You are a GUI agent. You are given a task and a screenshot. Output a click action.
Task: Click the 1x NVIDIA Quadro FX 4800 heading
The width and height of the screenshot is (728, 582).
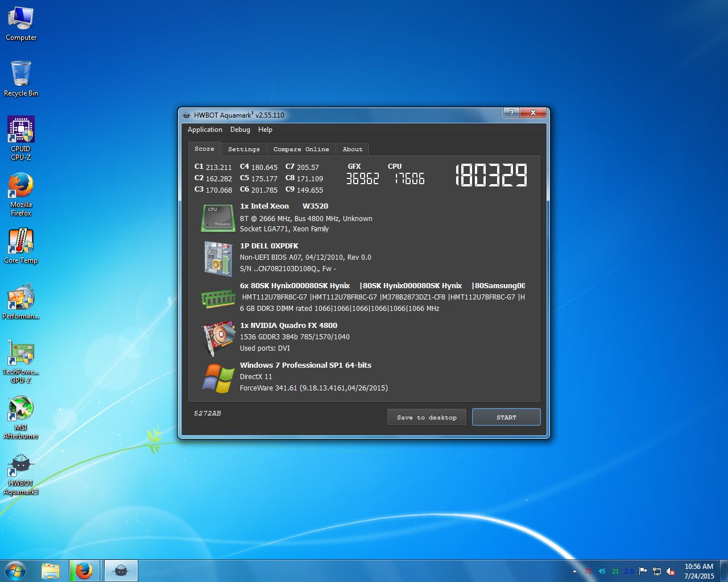pyautogui.click(x=288, y=326)
